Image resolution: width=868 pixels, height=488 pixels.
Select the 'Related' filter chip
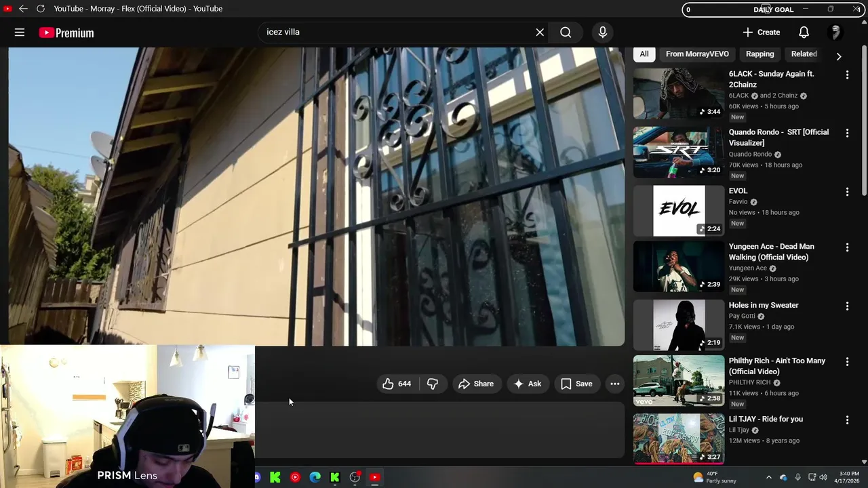click(x=804, y=54)
